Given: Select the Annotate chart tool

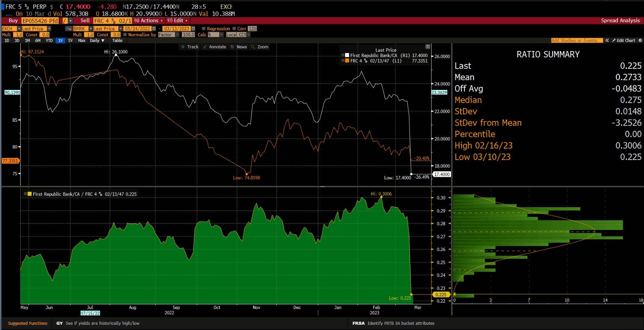Looking at the screenshot, I should [214, 47].
